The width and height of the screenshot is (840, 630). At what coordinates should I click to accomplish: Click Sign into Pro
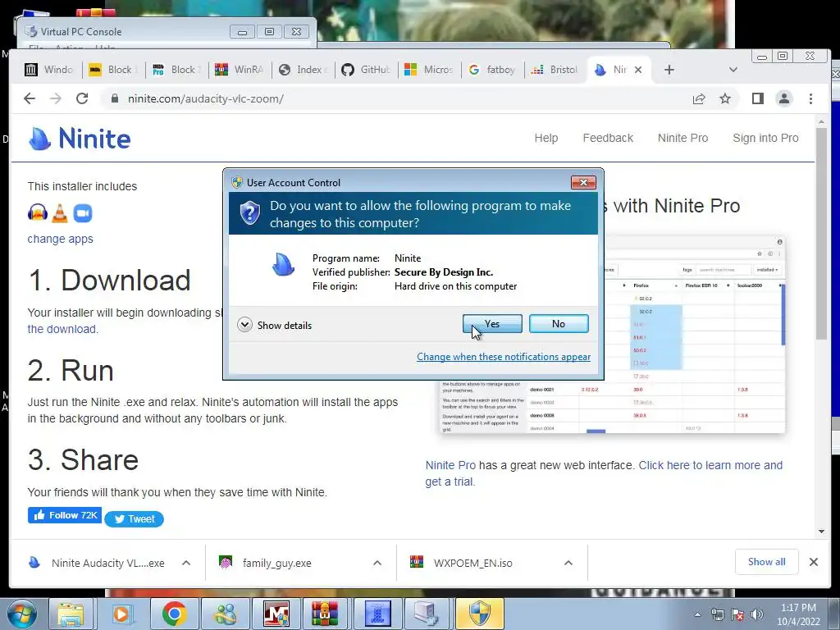(x=765, y=138)
